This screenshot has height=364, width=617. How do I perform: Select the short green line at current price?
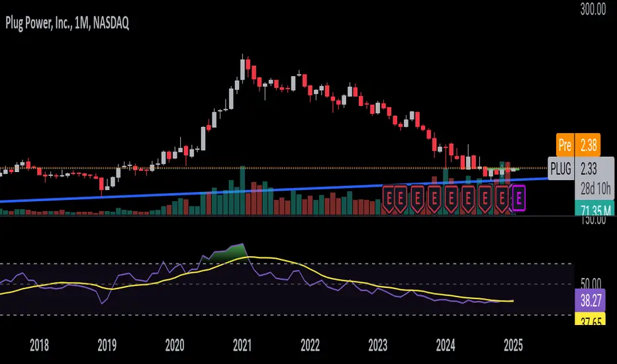tap(504, 169)
